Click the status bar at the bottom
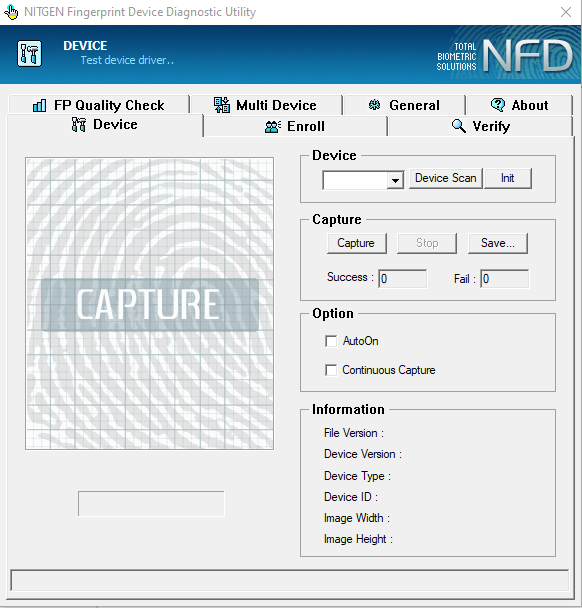 (x=289, y=580)
